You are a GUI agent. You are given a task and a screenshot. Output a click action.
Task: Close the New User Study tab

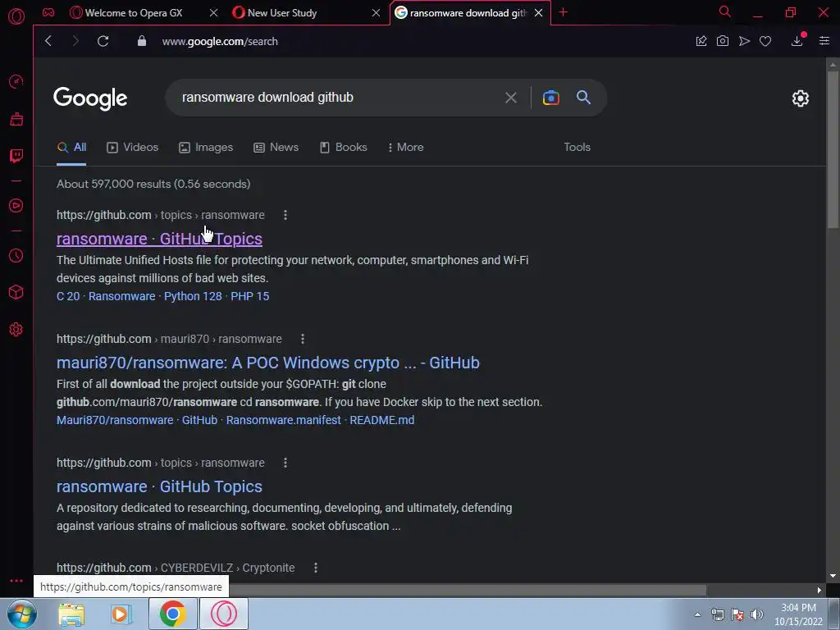click(x=376, y=12)
